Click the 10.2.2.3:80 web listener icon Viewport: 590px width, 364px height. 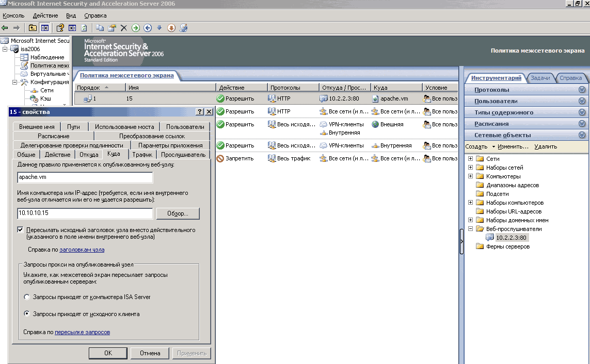(x=489, y=237)
